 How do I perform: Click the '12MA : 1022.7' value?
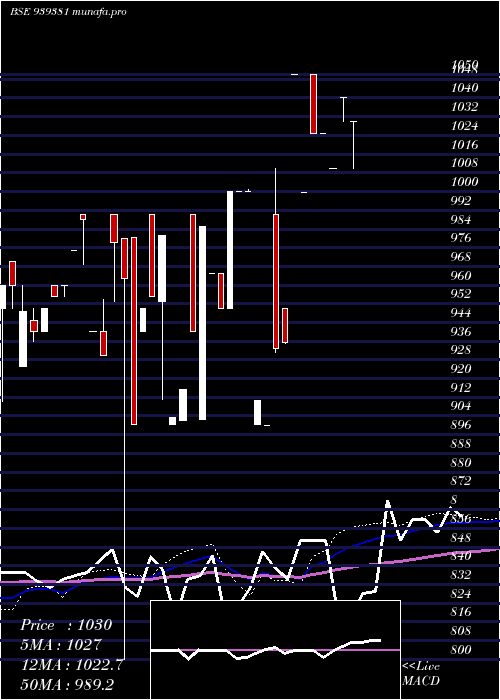point(72,665)
